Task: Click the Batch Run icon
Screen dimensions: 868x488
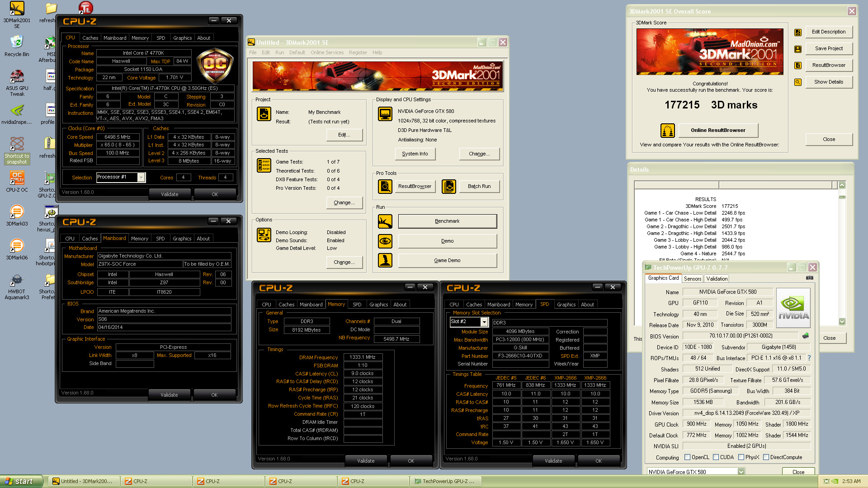Action: pos(448,186)
